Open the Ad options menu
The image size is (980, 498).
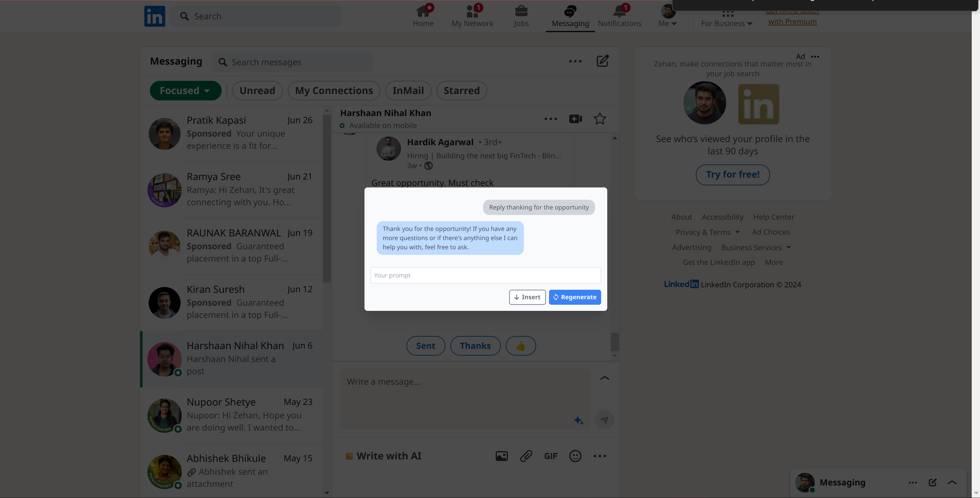(x=814, y=57)
